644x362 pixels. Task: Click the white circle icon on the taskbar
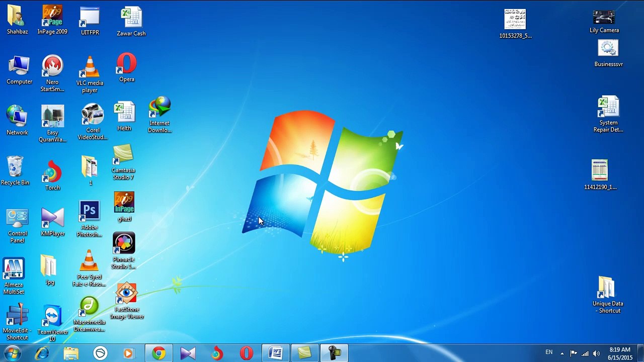(x=100, y=353)
